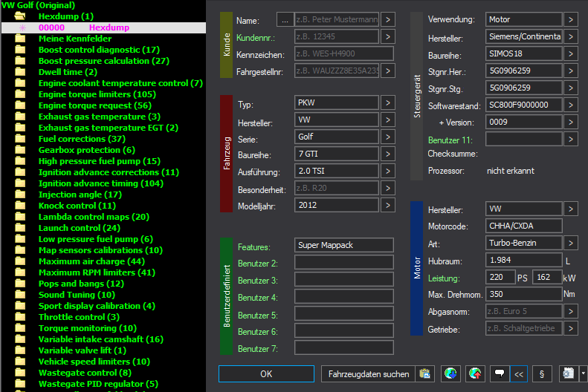Expand the Art selector for Turbo-Benzin
The image size is (588, 392).
coord(570,243)
